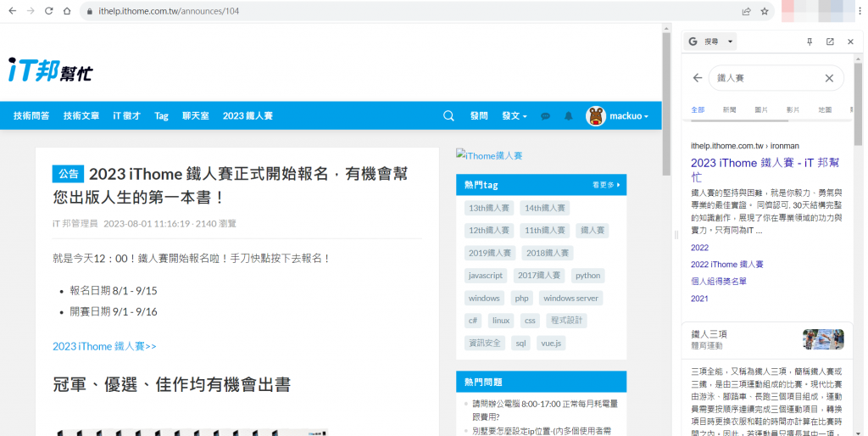Select the 全部 search results tab
The height and width of the screenshot is (436, 868).
[698, 109]
